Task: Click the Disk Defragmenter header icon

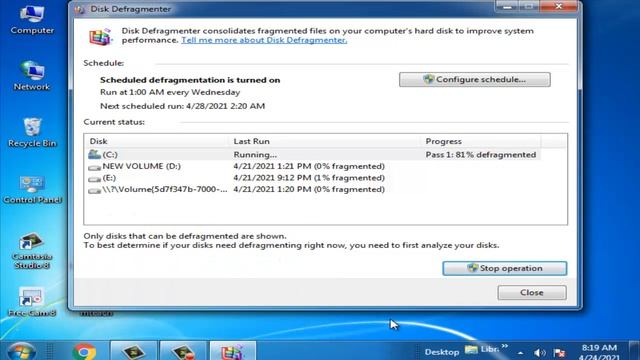Action: click(100, 37)
